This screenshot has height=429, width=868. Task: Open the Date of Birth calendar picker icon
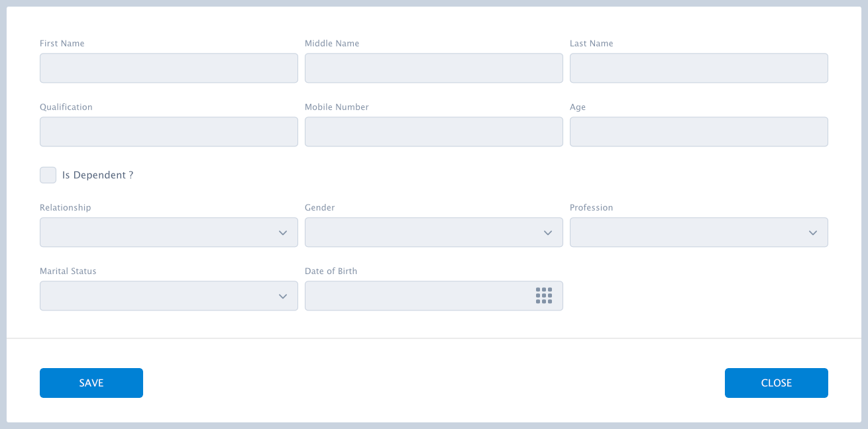coord(544,296)
